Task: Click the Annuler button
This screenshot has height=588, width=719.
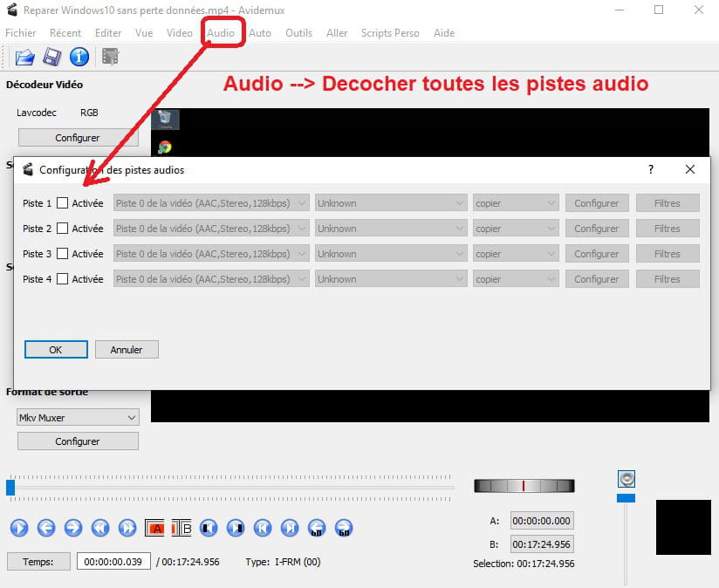Action: coord(127,349)
